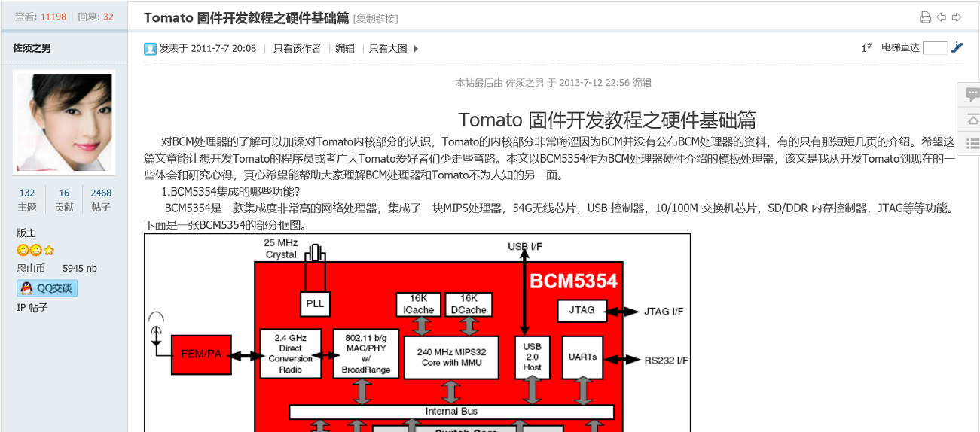Click the 16K ICache block
The width and height of the screenshot is (980, 432).
tap(419, 304)
